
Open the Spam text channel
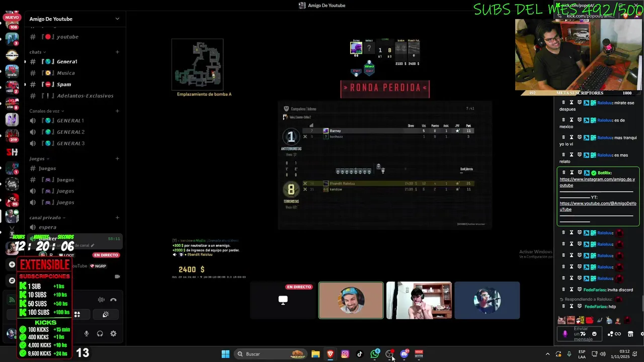tap(74, 84)
